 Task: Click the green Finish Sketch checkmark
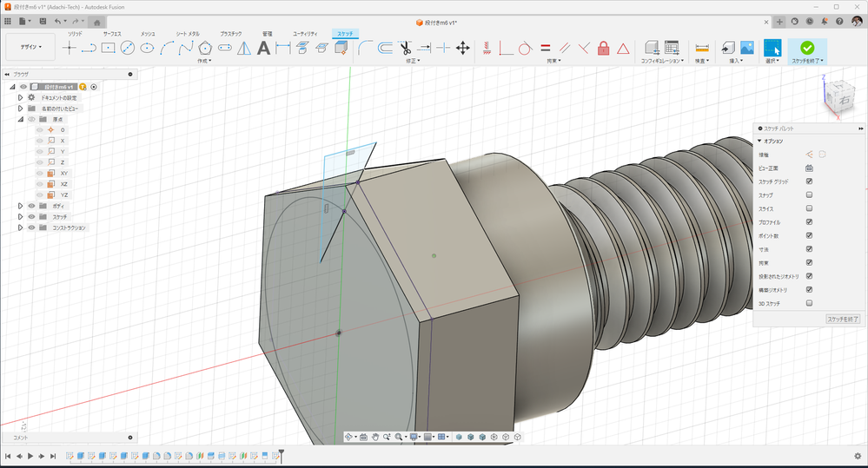(x=807, y=48)
